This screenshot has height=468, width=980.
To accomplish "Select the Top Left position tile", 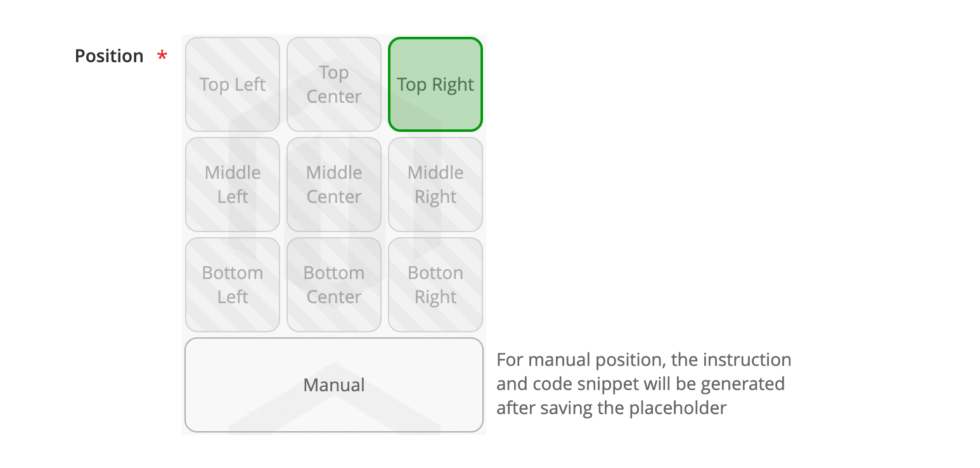I will coord(233,84).
